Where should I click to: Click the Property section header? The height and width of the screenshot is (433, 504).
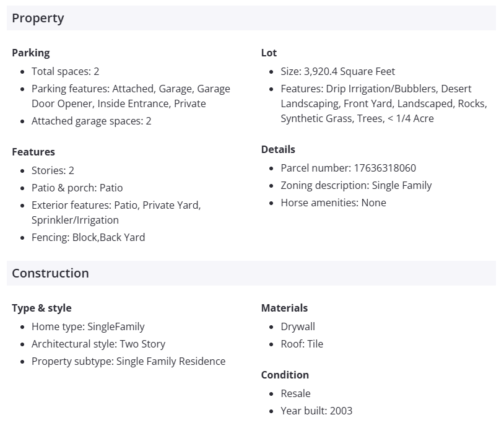[38, 18]
